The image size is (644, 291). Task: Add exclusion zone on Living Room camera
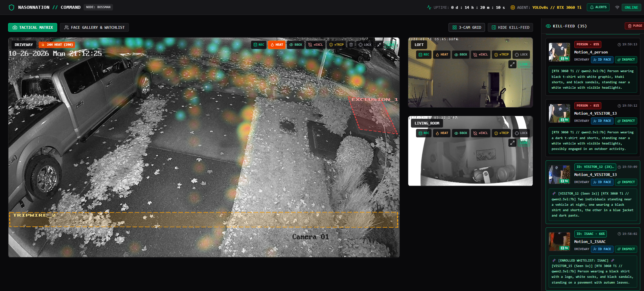tap(480, 133)
